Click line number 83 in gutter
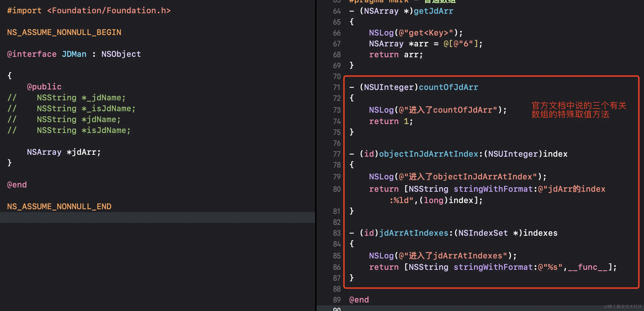This screenshot has width=644, height=311. tap(336, 233)
